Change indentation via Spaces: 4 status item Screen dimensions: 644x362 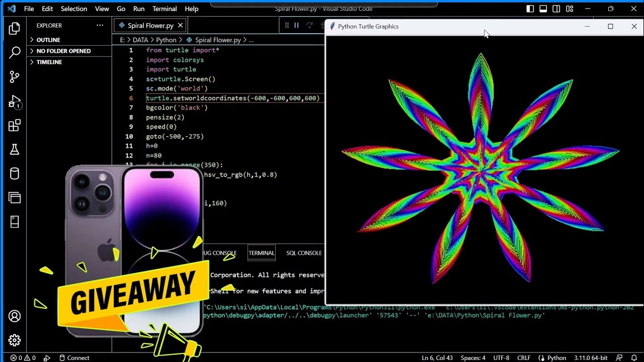point(473,358)
